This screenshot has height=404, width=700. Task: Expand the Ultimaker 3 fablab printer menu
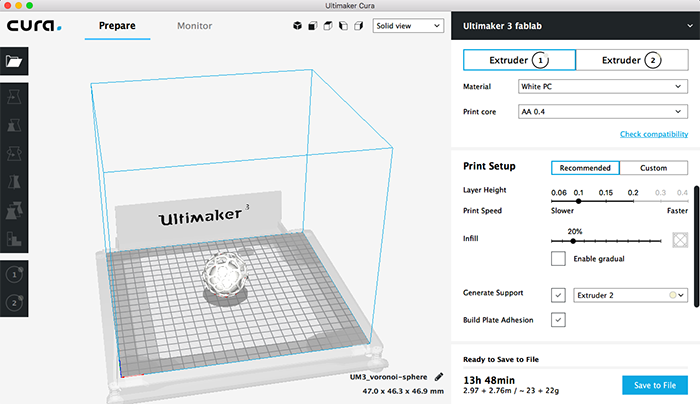point(575,26)
